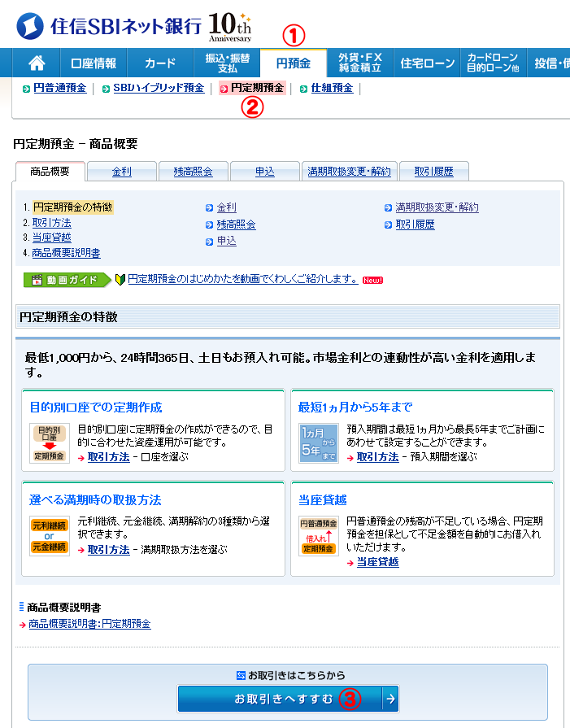The image size is (570, 728).
Task: Click the 当座貸越 card heading
Action: coord(322,500)
